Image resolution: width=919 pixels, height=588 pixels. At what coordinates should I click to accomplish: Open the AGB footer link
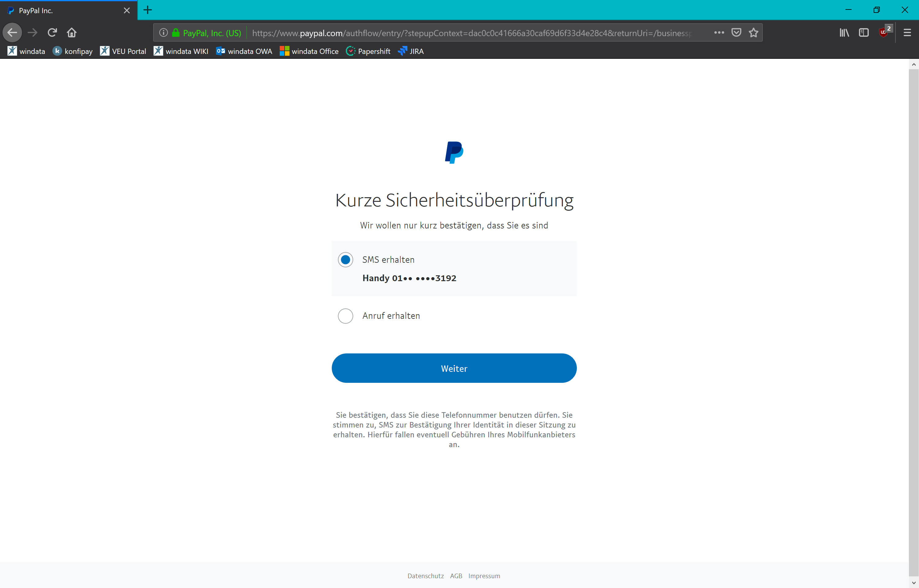pos(456,576)
